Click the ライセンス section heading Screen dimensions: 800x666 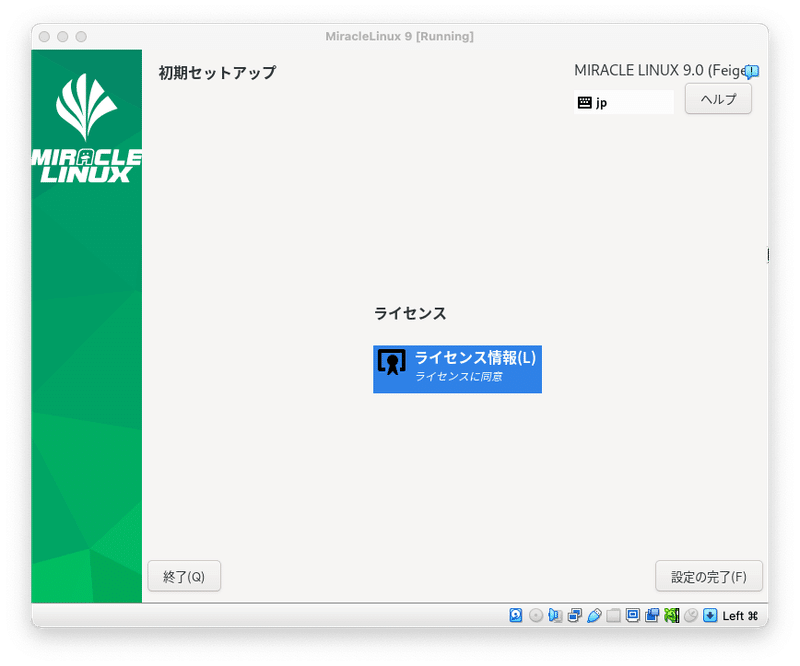click(410, 313)
